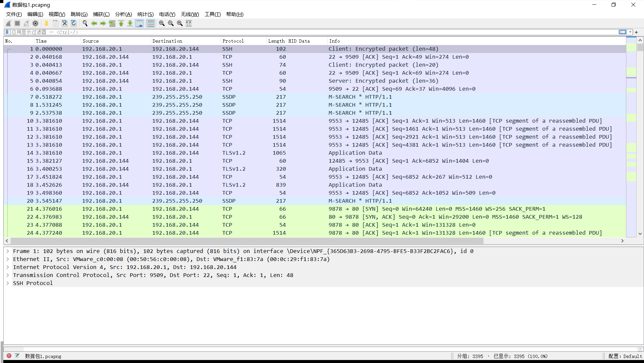Image resolution: width=644 pixels, height=363 pixels.
Task: Click the zoom in magnifier icon
Action: pyautogui.click(x=162, y=23)
